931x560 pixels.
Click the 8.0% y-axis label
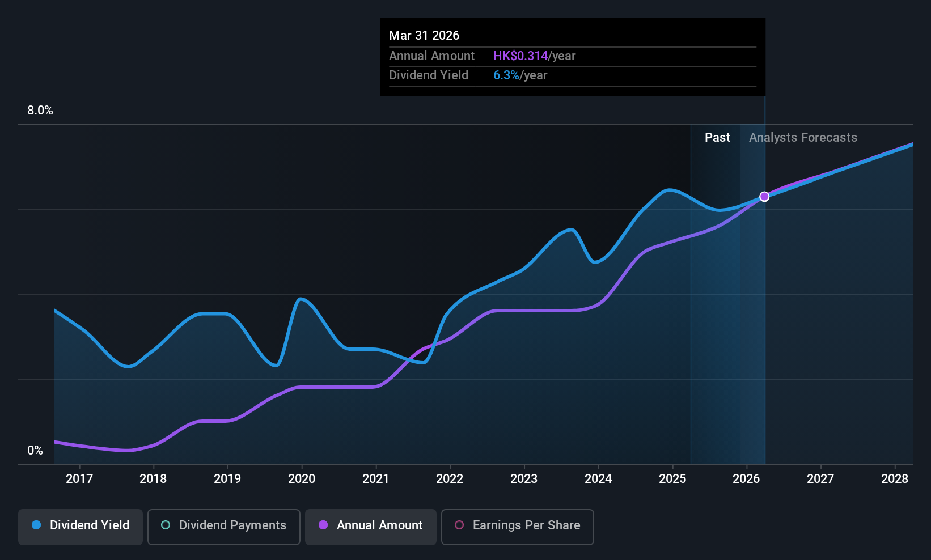tap(40, 111)
